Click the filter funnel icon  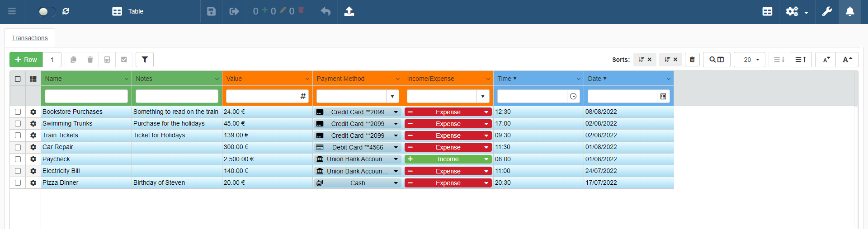tap(145, 60)
